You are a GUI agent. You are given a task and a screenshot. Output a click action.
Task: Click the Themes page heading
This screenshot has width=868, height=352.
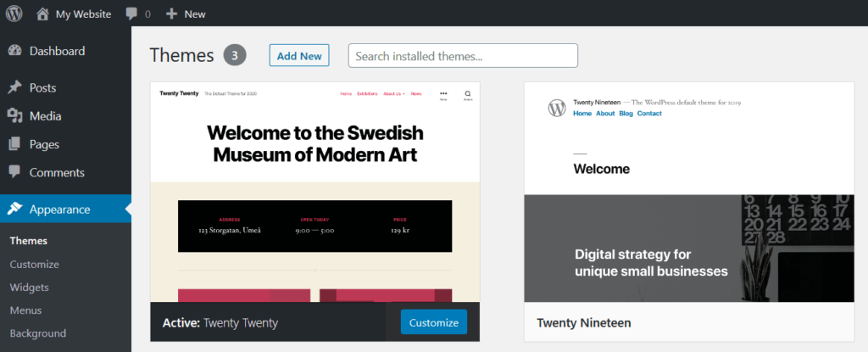pos(181,55)
